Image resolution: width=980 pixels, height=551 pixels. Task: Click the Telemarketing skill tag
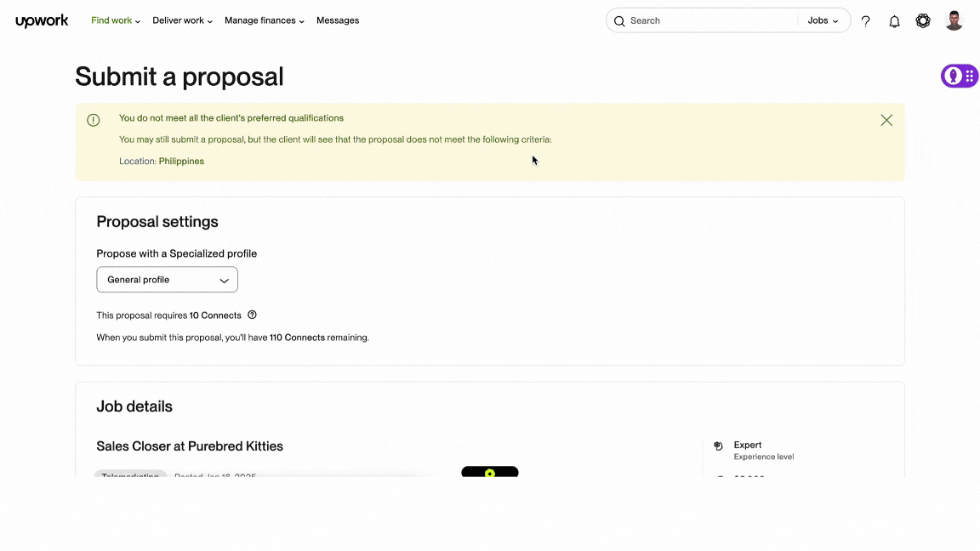(129, 476)
